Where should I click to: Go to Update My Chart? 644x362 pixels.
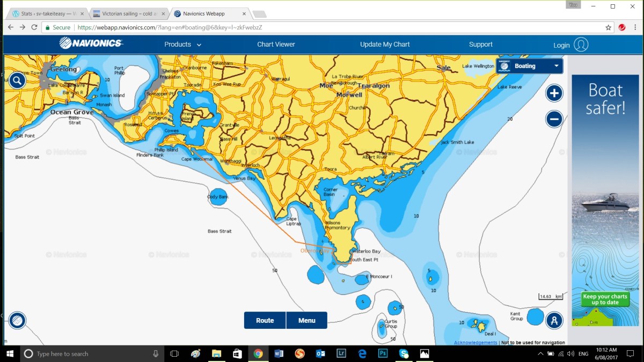click(x=385, y=45)
